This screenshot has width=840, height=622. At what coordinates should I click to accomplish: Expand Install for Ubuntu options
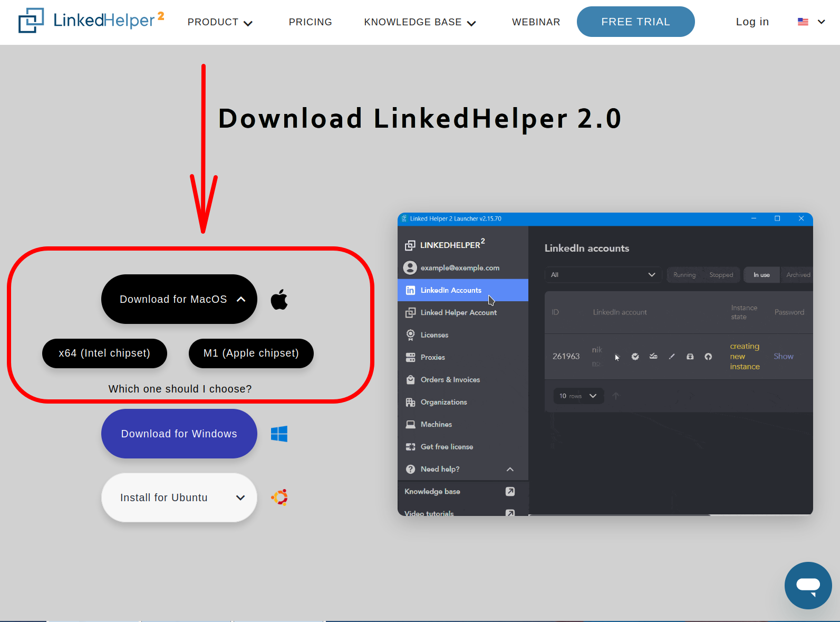(x=179, y=497)
